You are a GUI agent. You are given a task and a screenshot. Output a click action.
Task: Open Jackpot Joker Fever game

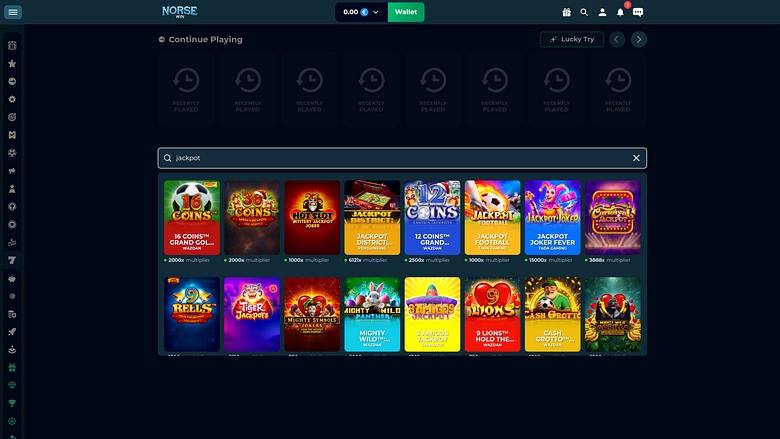pos(553,218)
